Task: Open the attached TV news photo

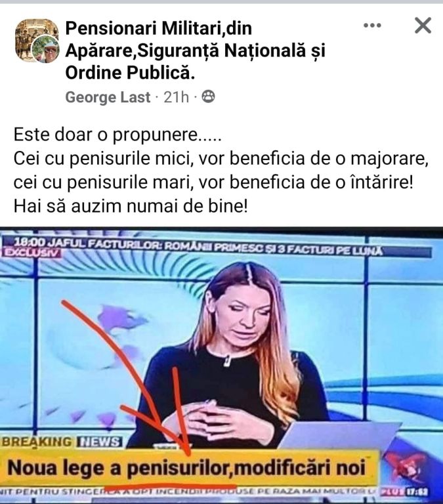Action: (x=222, y=365)
